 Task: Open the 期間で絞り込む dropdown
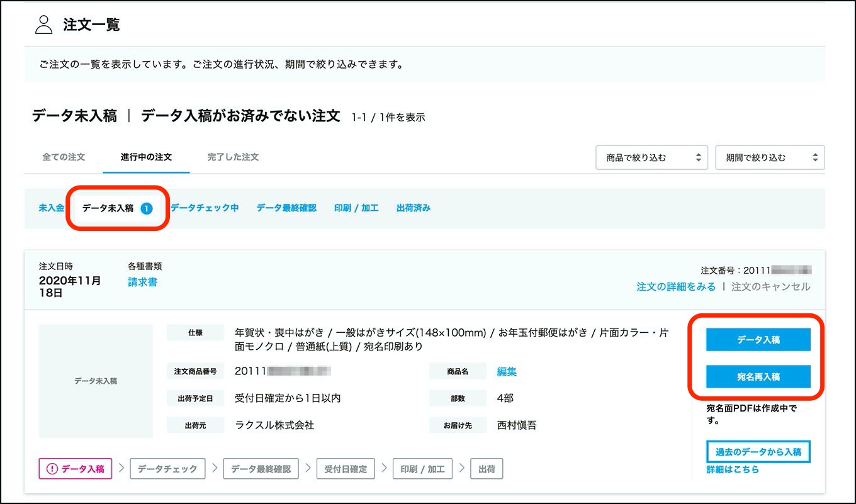point(770,158)
